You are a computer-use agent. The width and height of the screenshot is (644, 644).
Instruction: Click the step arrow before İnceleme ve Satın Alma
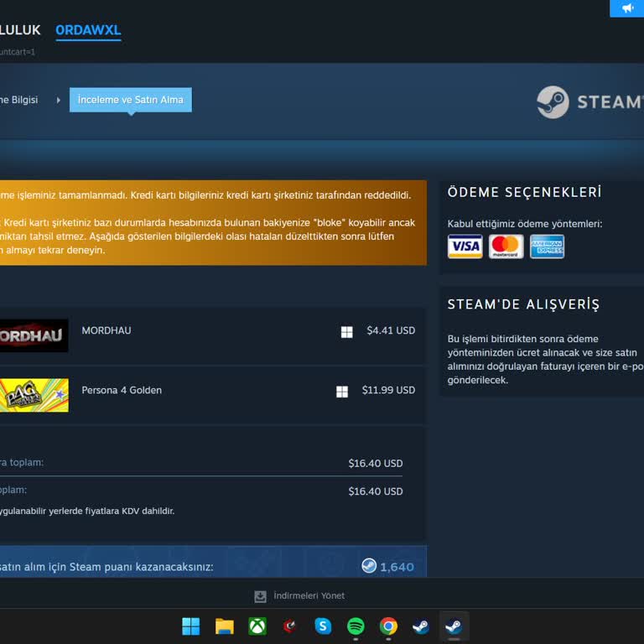click(59, 100)
